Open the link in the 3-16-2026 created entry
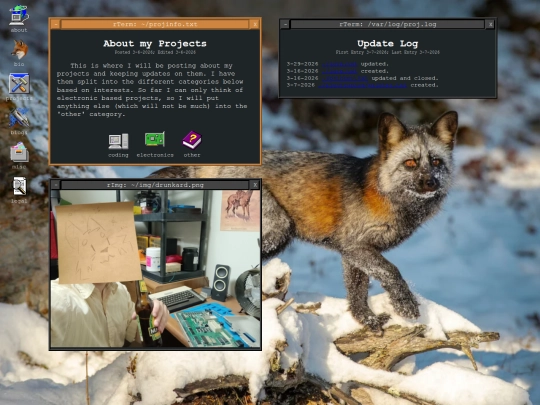This screenshot has height=405, width=540. pos(339,71)
